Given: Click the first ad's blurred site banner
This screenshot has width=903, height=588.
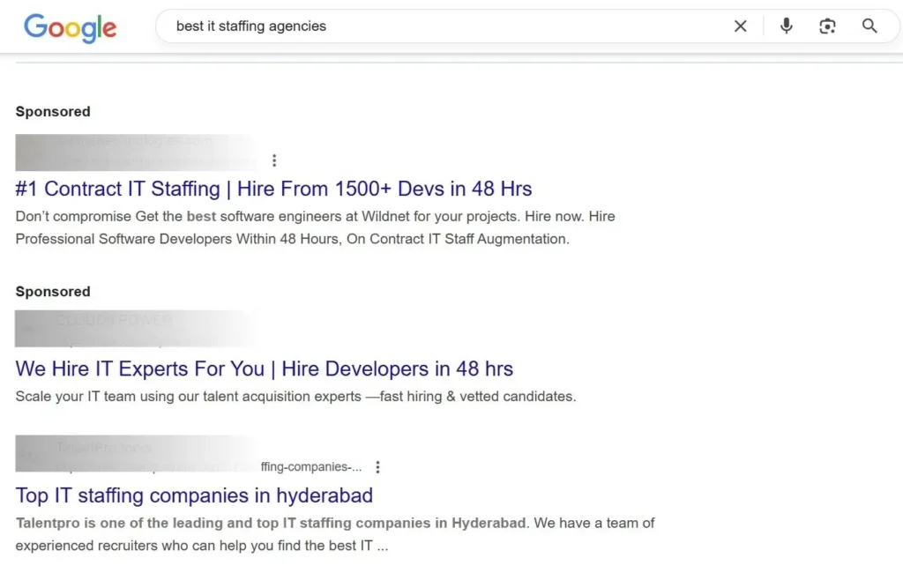Looking at the screenshot, I should click(x=136, y=152).
